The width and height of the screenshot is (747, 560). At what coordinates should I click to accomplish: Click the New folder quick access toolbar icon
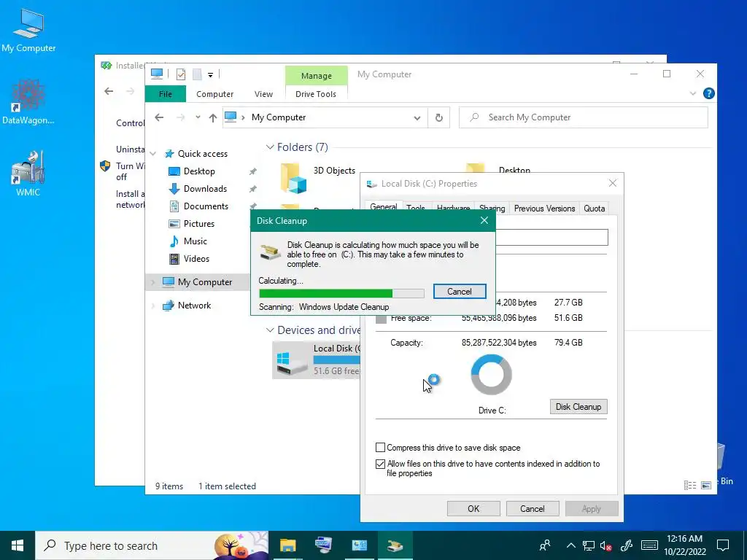197,74
